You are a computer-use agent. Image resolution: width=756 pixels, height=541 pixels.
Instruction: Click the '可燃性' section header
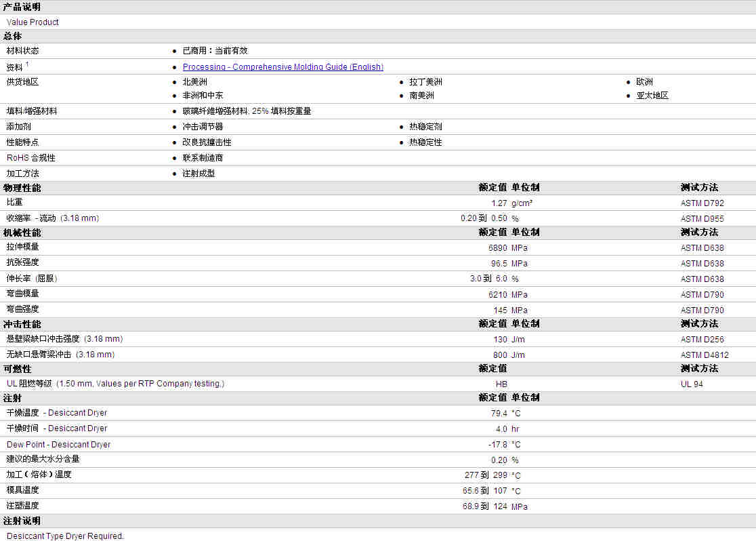(x=18, y=369)
